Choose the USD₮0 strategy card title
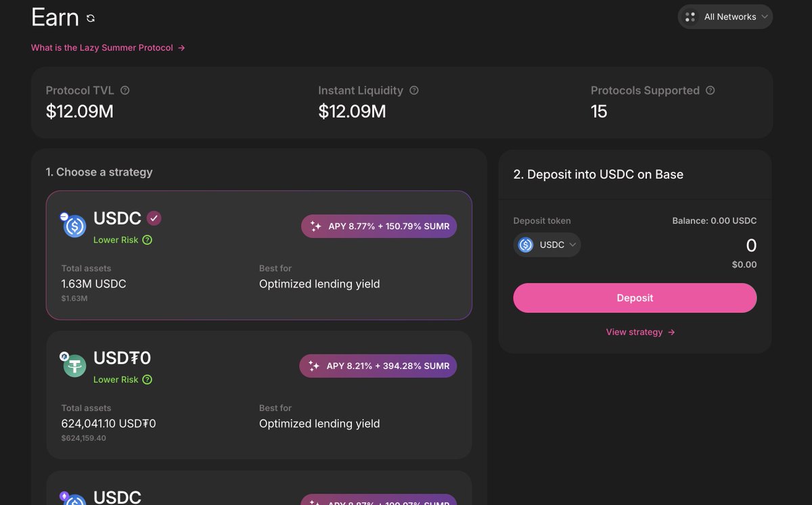 [122, 358]
